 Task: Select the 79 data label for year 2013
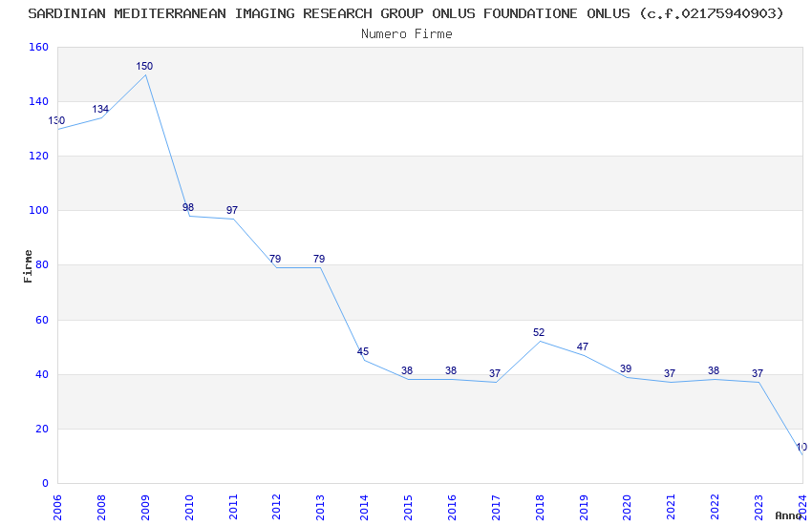319,259
